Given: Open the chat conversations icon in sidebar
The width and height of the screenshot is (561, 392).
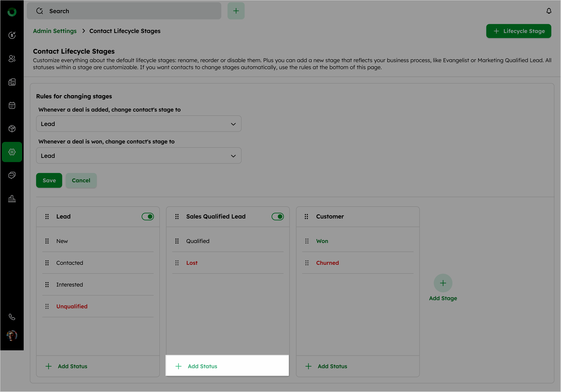Looking at the screenshot, I should coord(12,175).
